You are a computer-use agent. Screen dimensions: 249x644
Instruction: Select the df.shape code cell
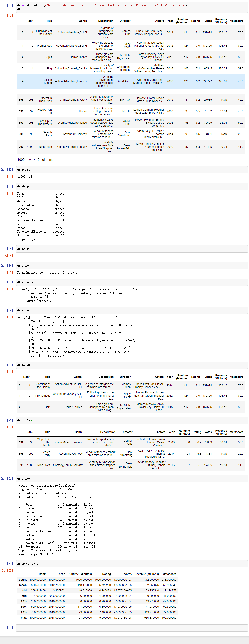(x=132, y=170)
